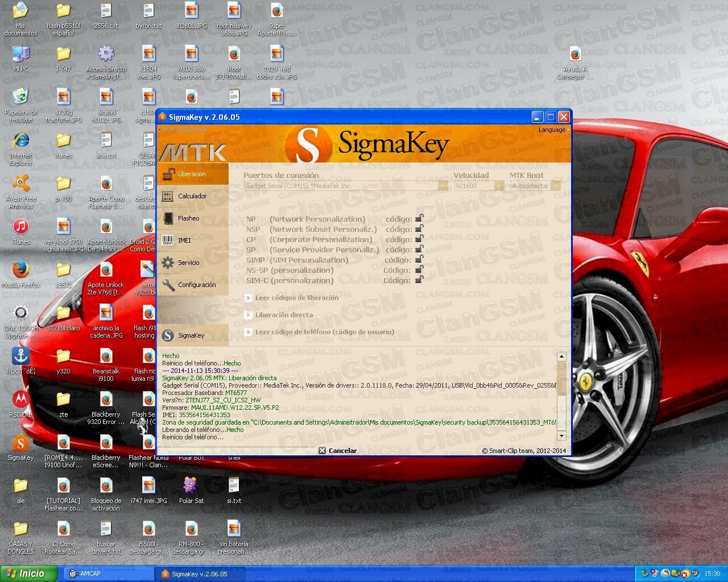Click SigmaKey v.2.06.05 taskbar button
This screenshot has height=582, width=728.
[x=201, y=574]
